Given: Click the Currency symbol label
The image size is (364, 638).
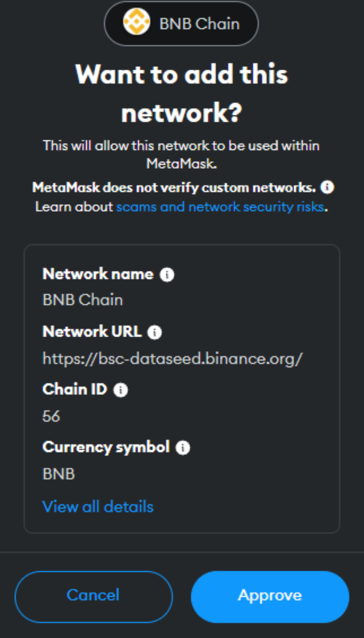Looking at the screenshot, I should click(106, 447).
